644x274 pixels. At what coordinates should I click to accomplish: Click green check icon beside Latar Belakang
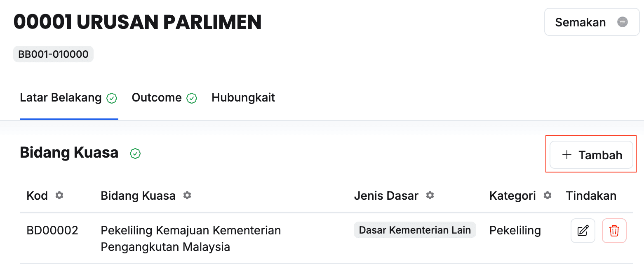(x=112, y=98)
